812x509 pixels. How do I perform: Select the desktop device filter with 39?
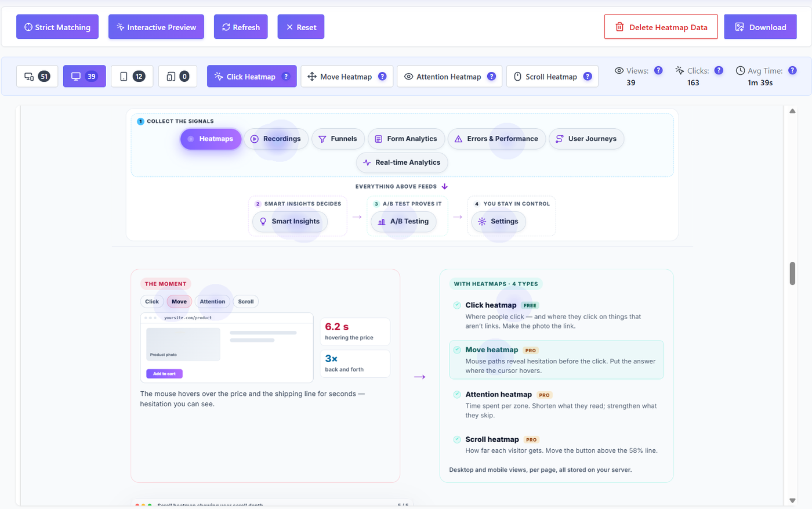pyautogui.click(x=84, y=76)
